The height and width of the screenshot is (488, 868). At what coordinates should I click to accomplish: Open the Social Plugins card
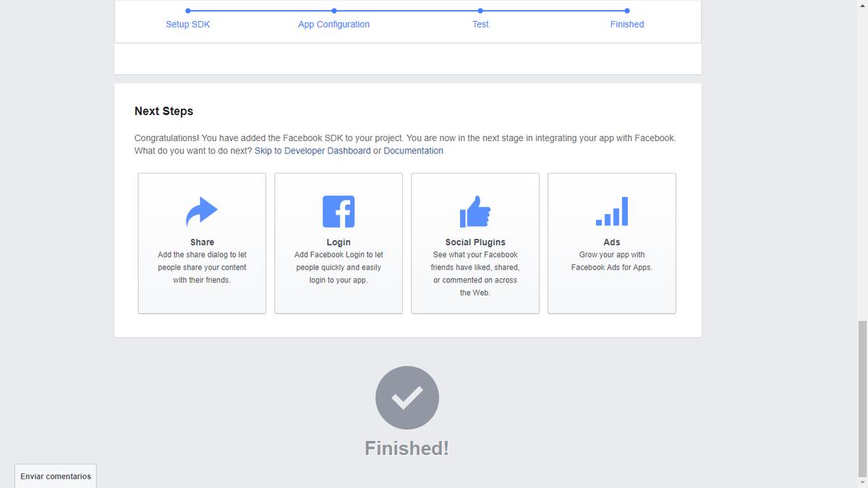pyautogui.click(x=475, y=243)
